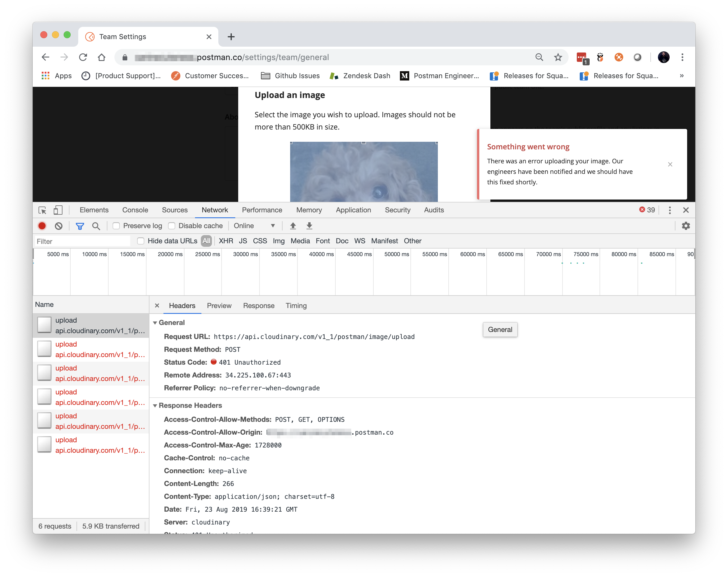Tick the Hide data URLs checkbox
The height and width of the screenshot is (577, 728).
(141, 241)
